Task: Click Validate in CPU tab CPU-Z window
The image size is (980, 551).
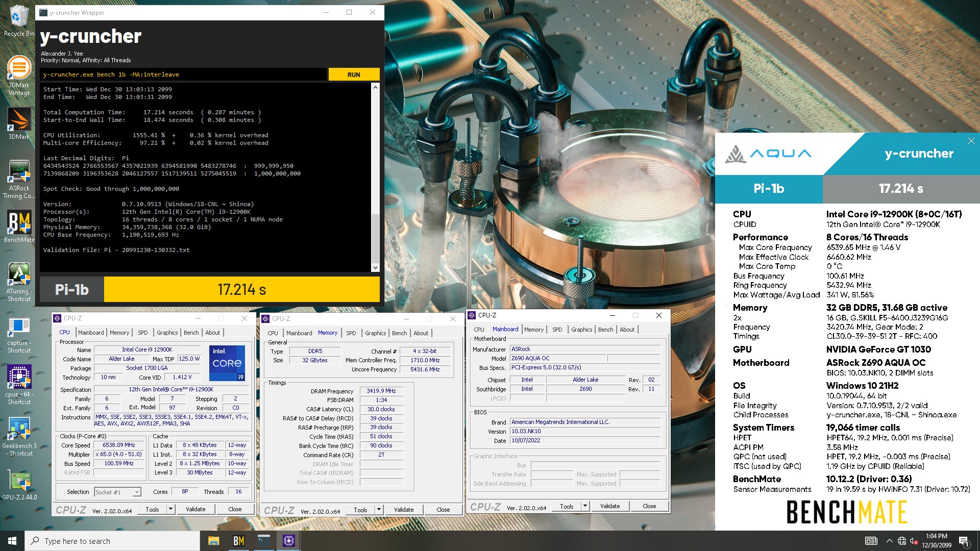Action: 195,509
